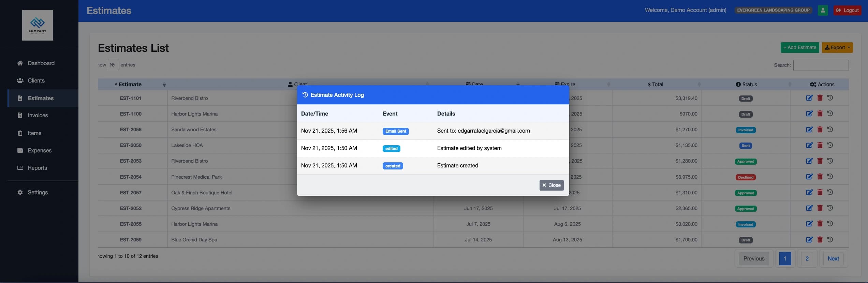Click the green user profile icon
The image size is (868, 283).
point(823,10)
